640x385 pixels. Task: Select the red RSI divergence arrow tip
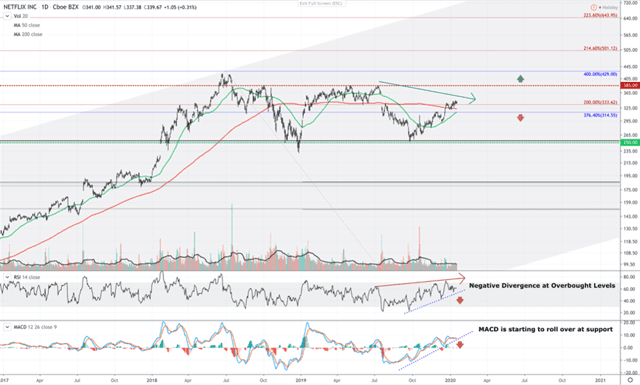[x=462, y=278]
